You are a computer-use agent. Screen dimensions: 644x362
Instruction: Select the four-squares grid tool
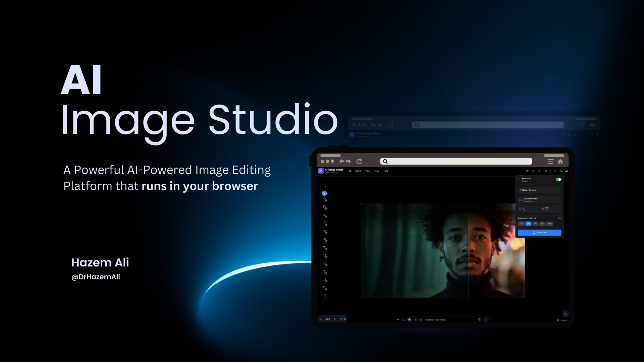point(325,240)
